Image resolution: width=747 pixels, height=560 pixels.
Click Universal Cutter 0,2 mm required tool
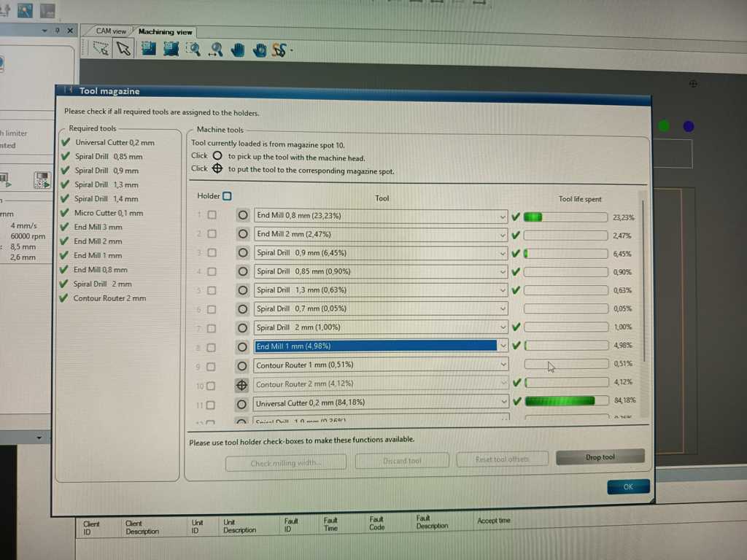pyautogui.click(x=115, y=142)
